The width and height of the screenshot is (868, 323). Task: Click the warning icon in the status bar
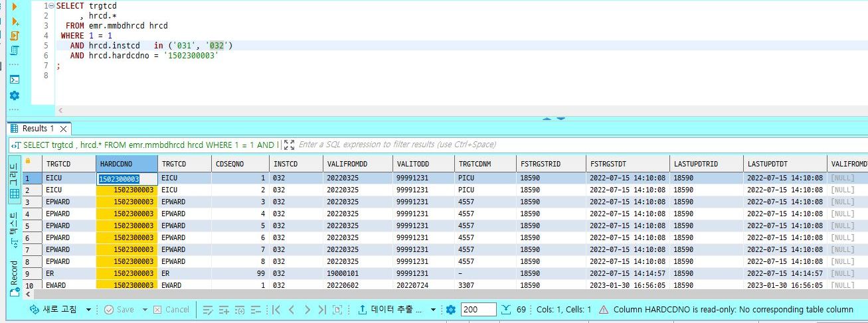604,310
